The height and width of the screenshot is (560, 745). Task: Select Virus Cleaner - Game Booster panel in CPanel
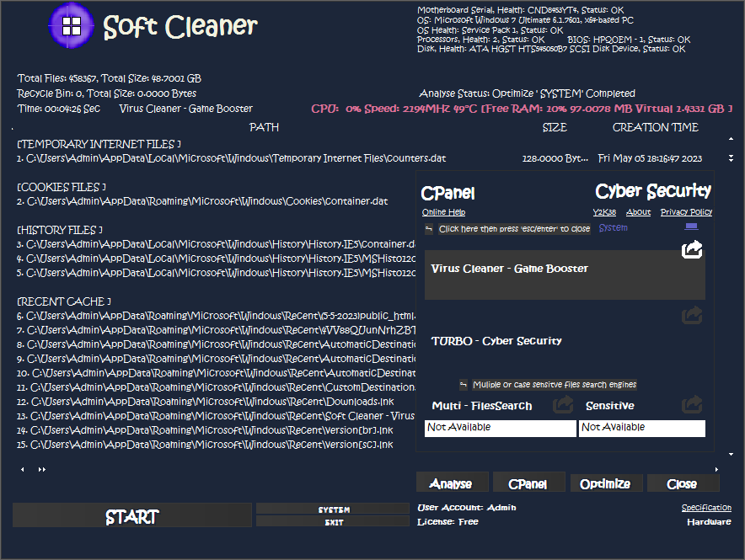pyautogui.click(x=565, y=275)
